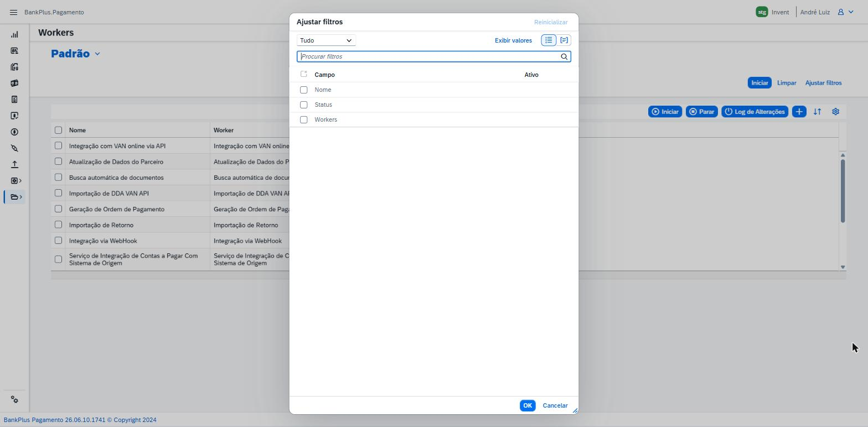Open the settings gears icon at sidebar bottom

coord(14,400)
